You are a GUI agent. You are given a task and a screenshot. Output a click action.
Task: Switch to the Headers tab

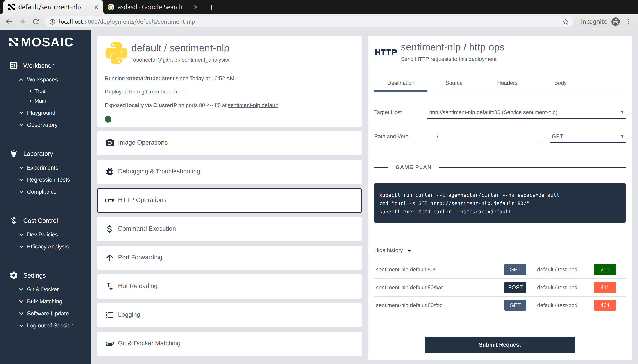[507, 83]
